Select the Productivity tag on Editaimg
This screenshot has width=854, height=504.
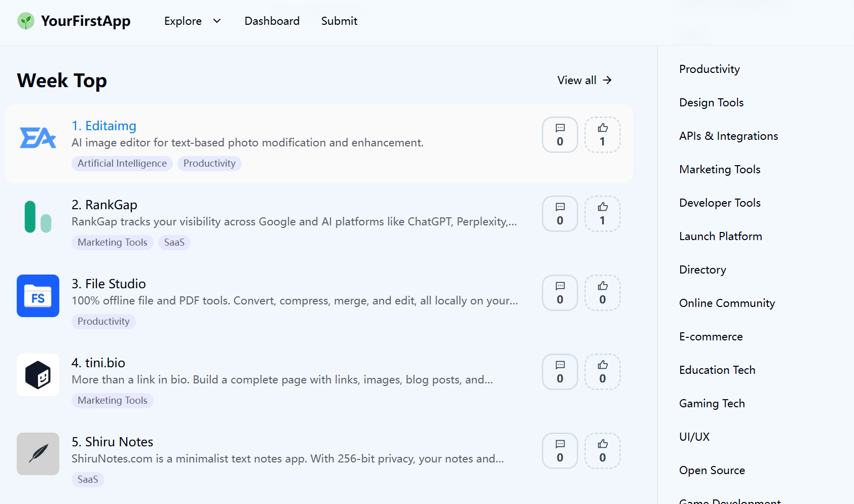click(x=209, y=164)
